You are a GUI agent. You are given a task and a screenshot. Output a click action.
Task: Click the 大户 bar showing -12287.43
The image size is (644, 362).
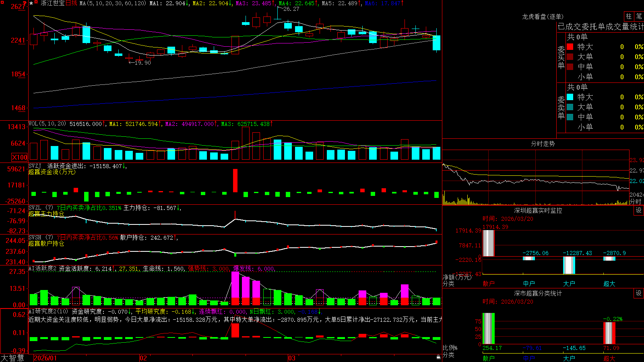tap(569, 265)
